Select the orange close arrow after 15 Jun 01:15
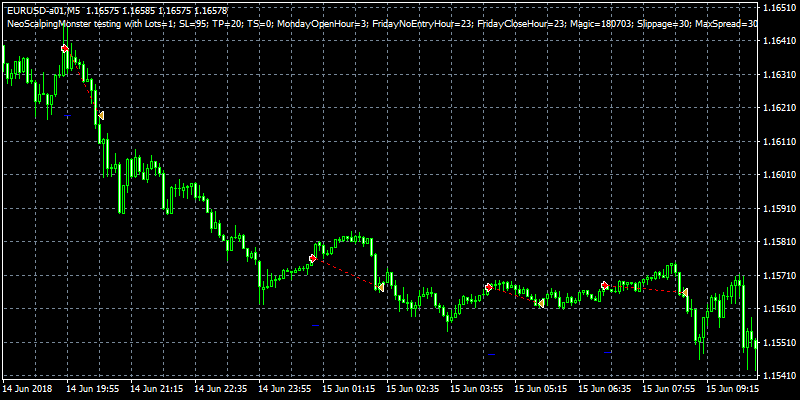Viewport: 800px width, 400px height. pyautogui.click(x=380, y=288)
